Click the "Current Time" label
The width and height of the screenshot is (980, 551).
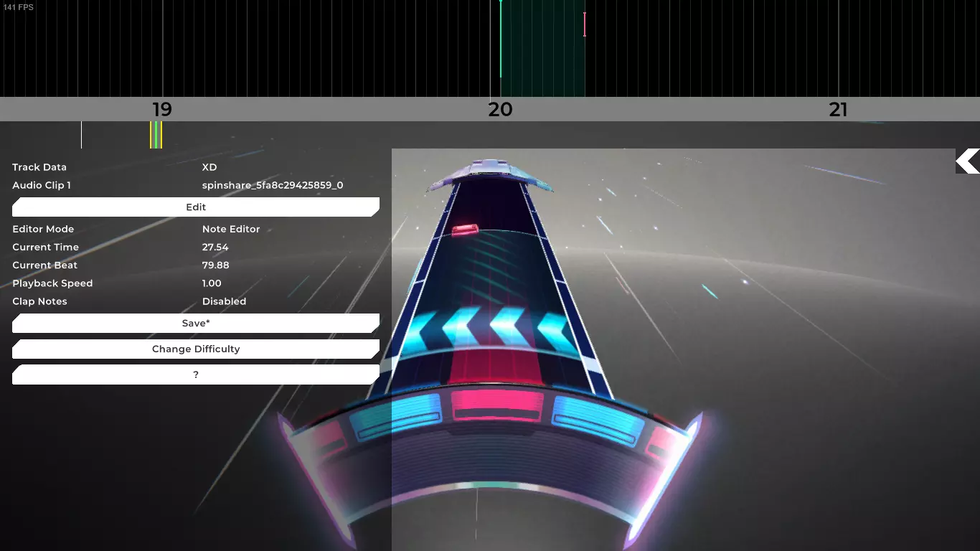[46, 247]
